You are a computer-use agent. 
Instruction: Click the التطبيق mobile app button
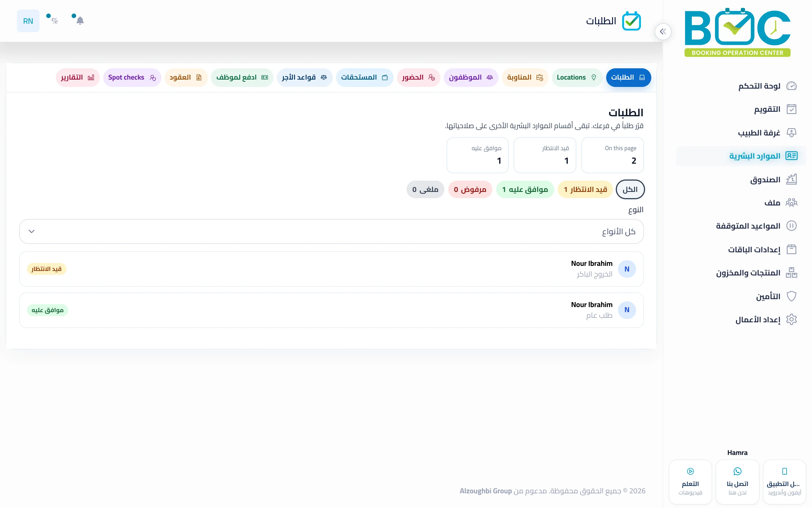coord(784,482)
